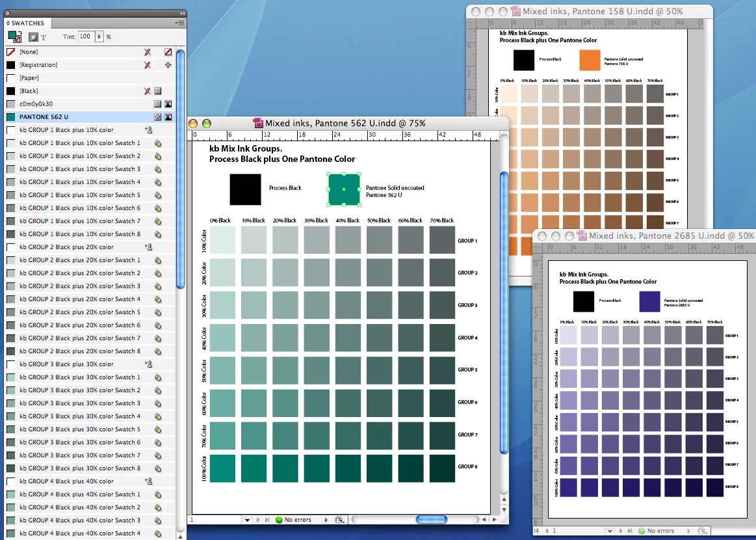The width and height of the screenshot is (756, 540).
Task: Click mixed ink group icon on GROUP 2 row
Action: pos(148,247)
